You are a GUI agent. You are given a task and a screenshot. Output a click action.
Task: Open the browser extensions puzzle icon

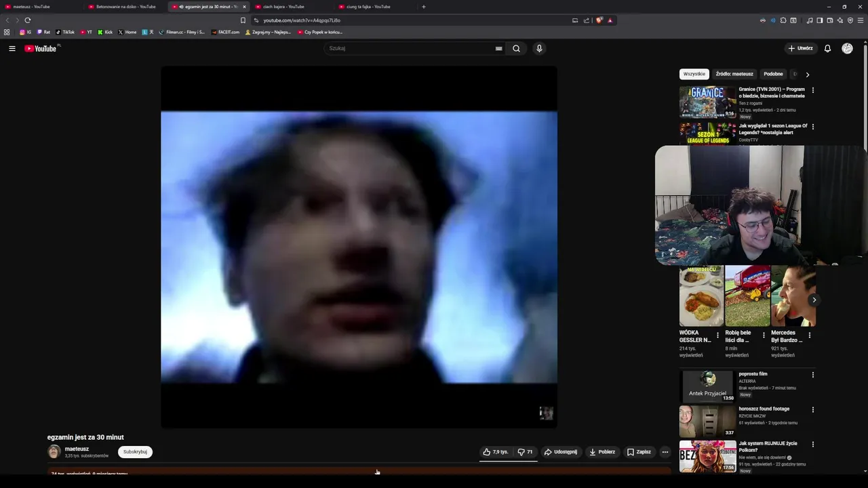[x=783, y=20]
